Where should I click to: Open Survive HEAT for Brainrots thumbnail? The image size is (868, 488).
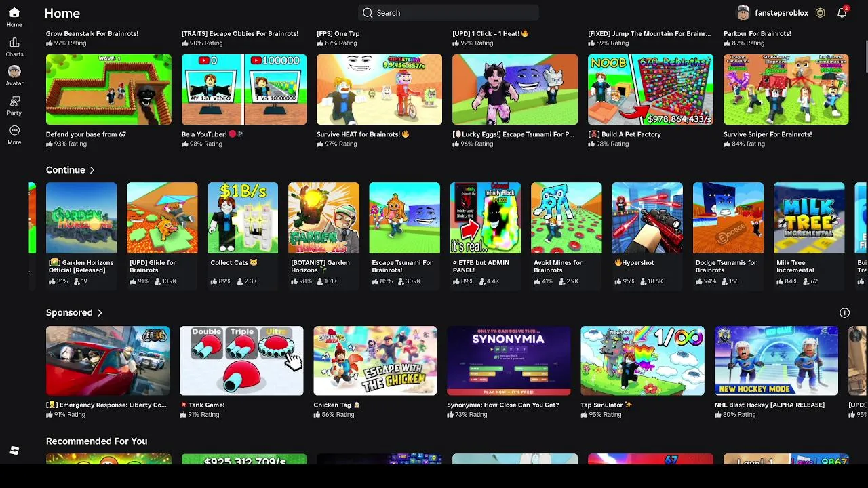point(379,89)
